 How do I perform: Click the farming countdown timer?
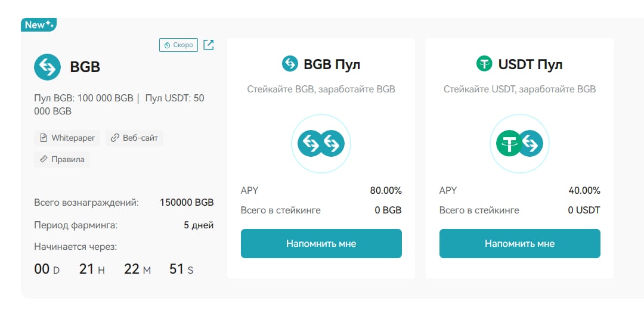click(x=114, y=269)
